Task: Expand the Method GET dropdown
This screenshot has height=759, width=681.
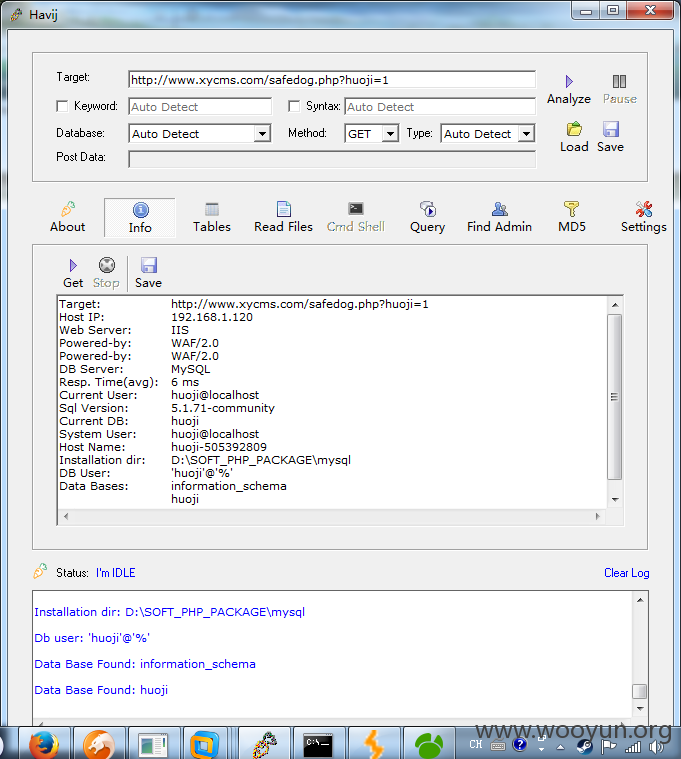Action: coord(390,134)
